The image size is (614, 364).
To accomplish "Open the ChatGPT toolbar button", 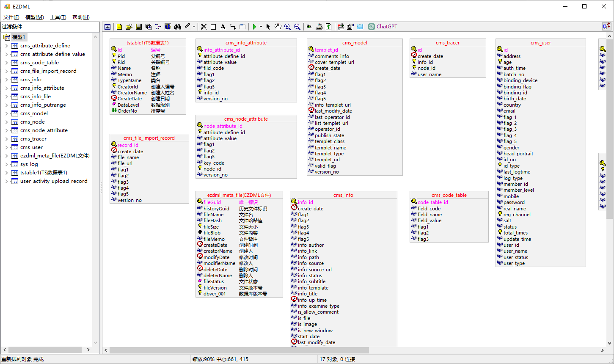I will pos(383,27).
